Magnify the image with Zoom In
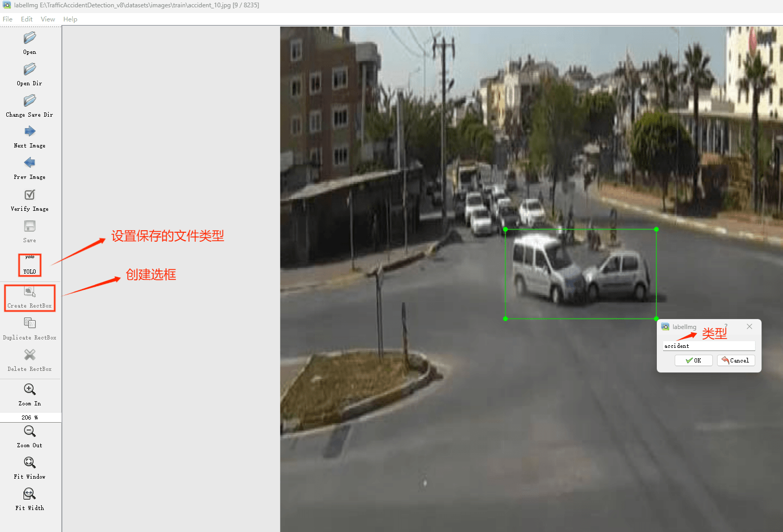The width and height of the screenshot is (783, 532). tap(30, 395)
